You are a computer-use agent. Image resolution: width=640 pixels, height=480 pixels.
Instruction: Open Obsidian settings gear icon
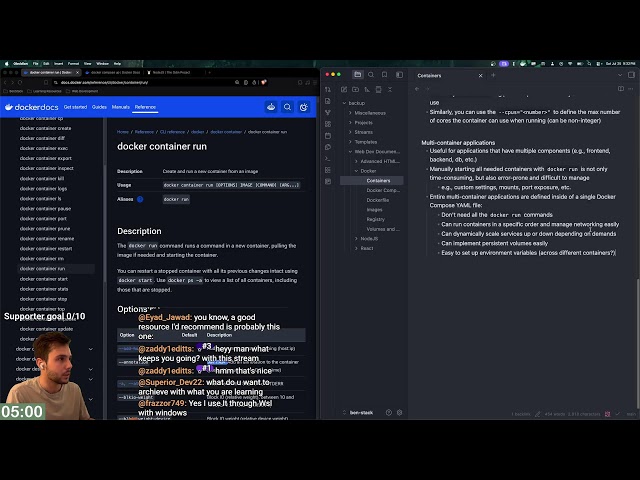pos(400,413)
